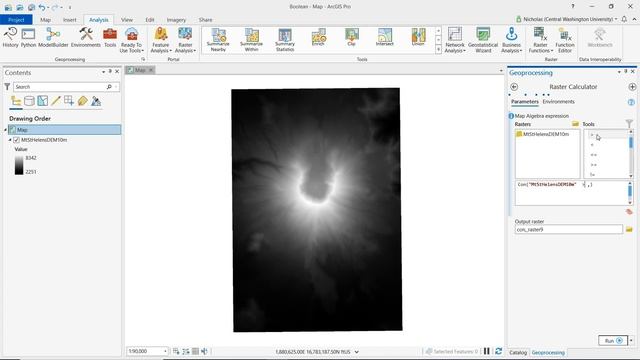Viewport: 640px width, 360px height.
Task: Choose the Enrich tool
Action: point(318,38)
